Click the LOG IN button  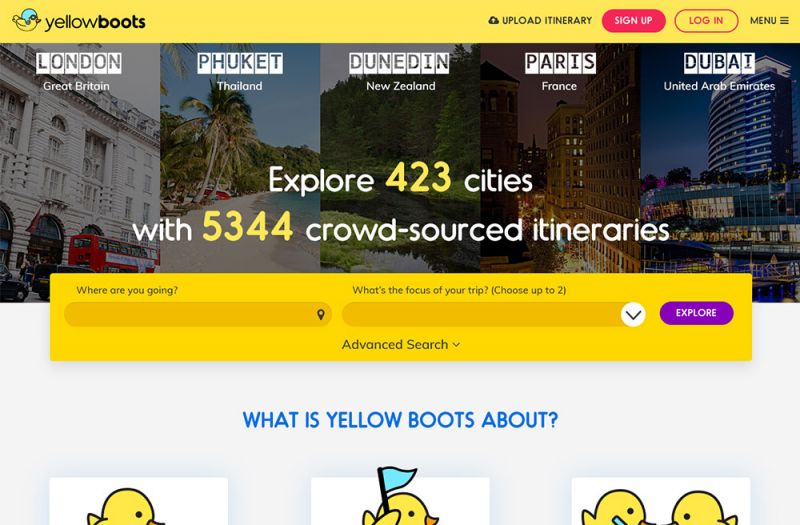click(x=706, y=21)
